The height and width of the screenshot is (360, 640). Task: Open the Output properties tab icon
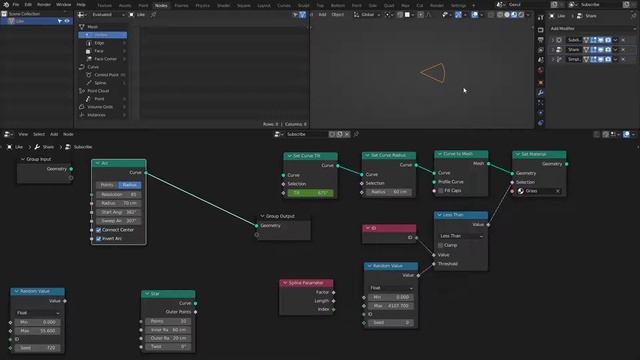tap(540, 40)
